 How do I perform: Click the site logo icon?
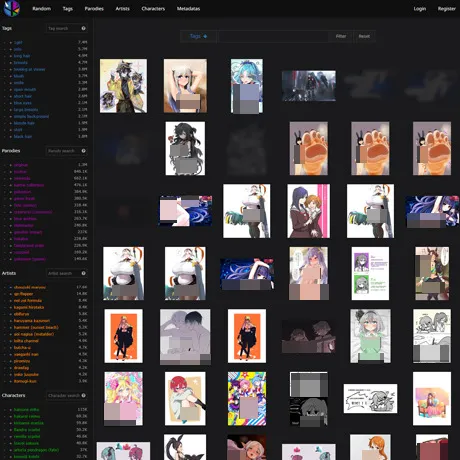(x=12, y=8)
